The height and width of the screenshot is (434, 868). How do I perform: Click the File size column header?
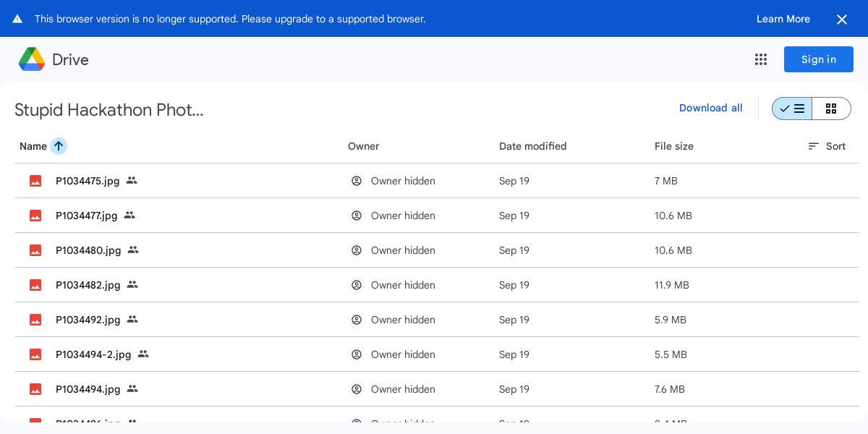pyautogui.click(x=673, y=146)
